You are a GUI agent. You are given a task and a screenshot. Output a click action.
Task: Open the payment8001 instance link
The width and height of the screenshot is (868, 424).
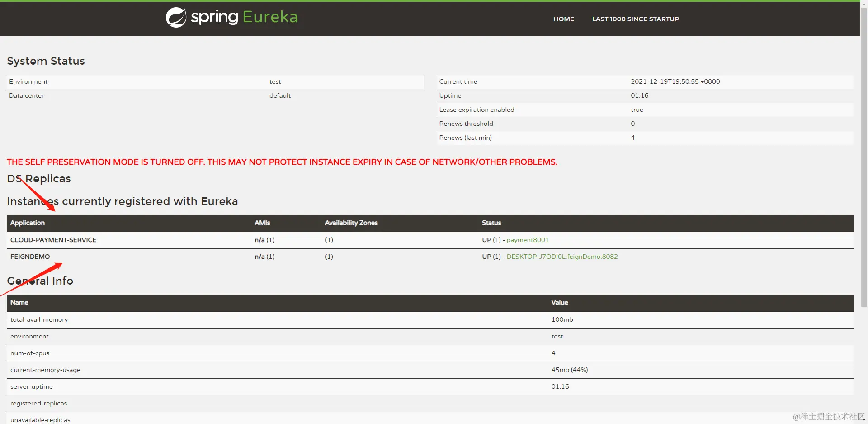click(528, 240)
